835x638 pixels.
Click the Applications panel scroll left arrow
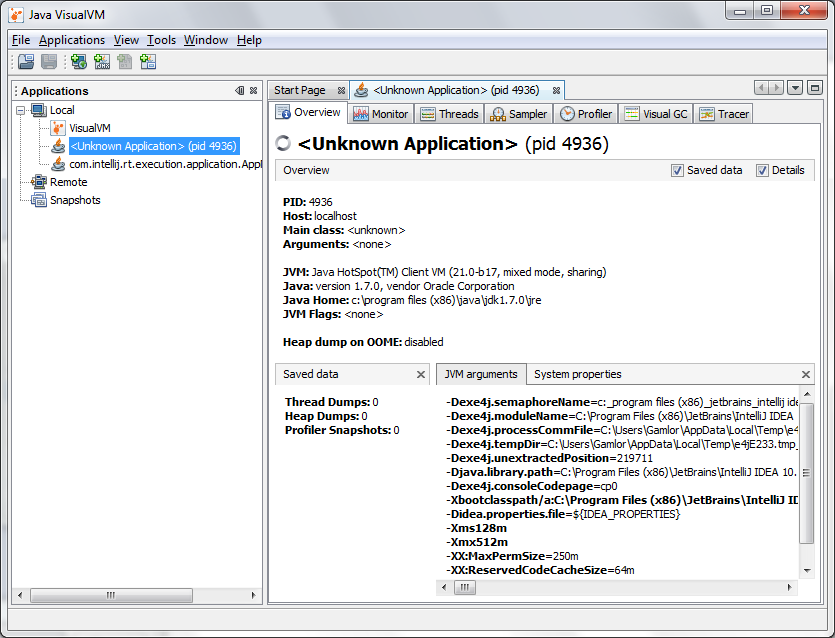20,595
